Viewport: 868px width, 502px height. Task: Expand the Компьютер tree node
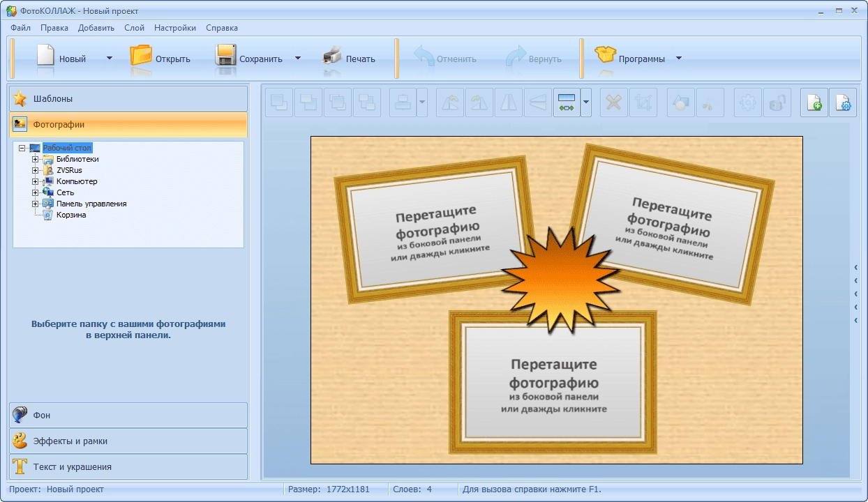(x=35, y=181)
